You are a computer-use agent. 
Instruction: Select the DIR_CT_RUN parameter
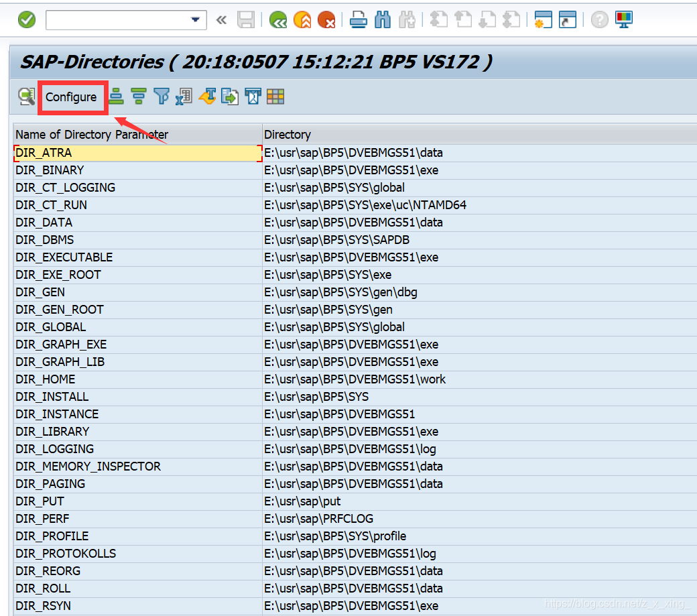[x=138, y=205]
